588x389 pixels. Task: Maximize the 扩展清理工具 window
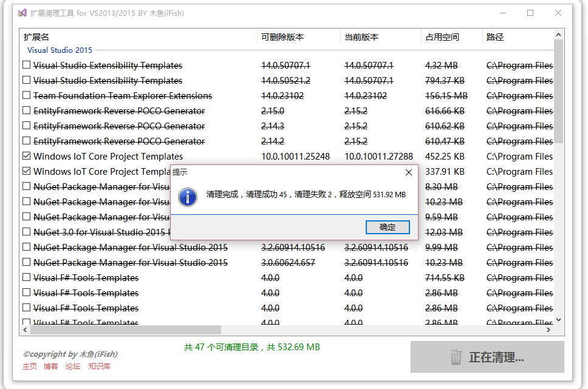click(530, 13)
